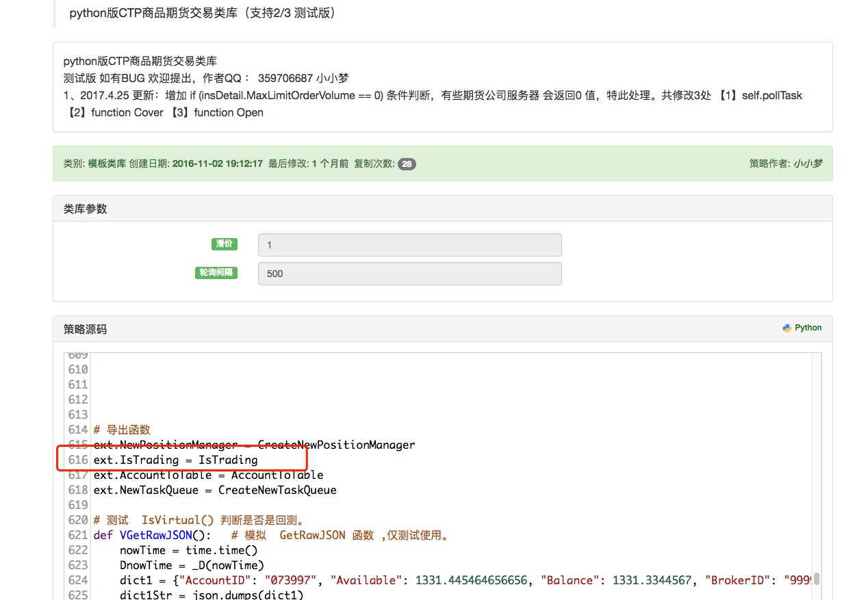The height and width of the screenshot is (600, 868).
Task: Click the comment line # 导出函数
Action: tap(122, 430)
